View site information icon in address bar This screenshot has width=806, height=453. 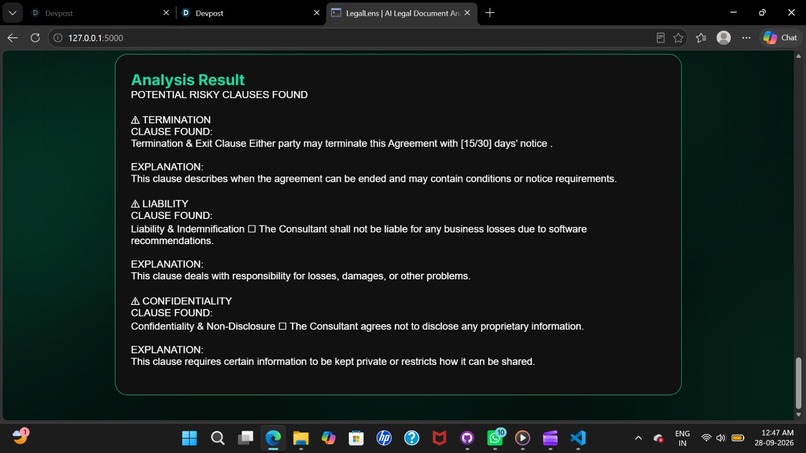pos(58,38)
